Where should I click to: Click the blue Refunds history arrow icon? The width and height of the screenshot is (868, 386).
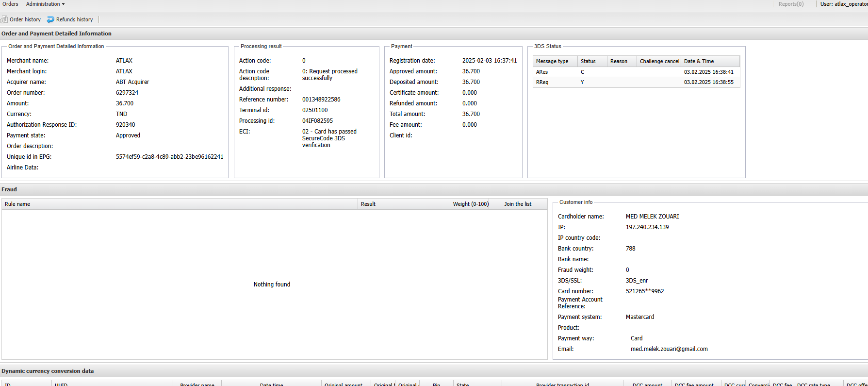(50, 19)
